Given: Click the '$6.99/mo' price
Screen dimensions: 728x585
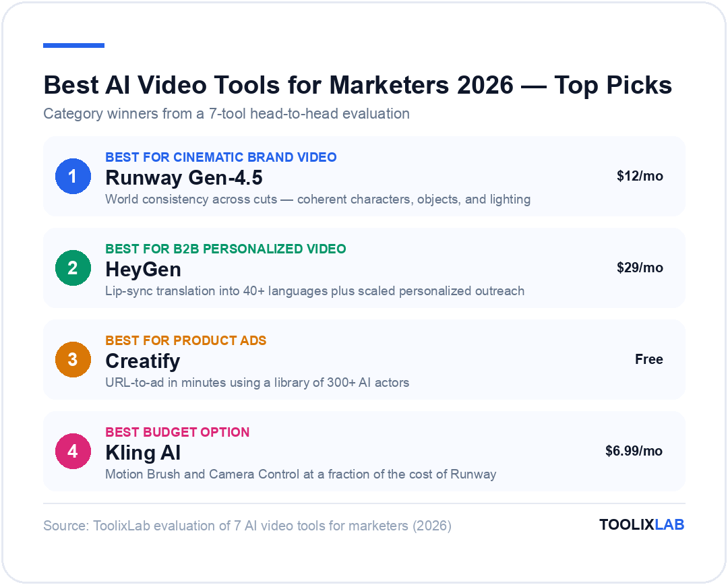Looking at the screenshot, I should tap(634, 451).
